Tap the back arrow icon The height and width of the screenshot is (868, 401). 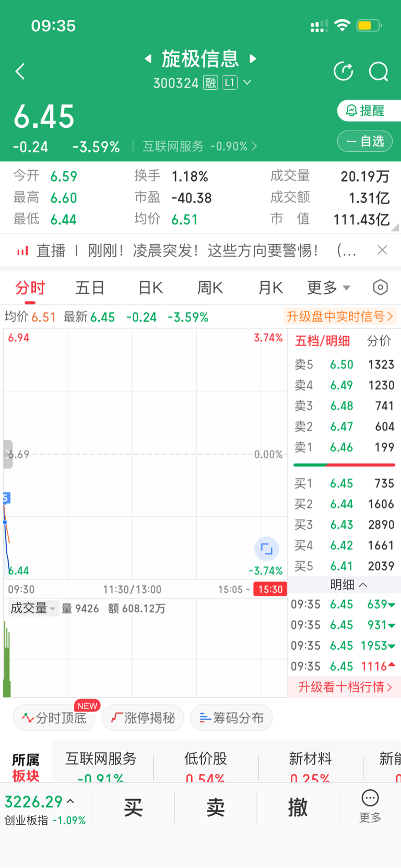(20, 72)
